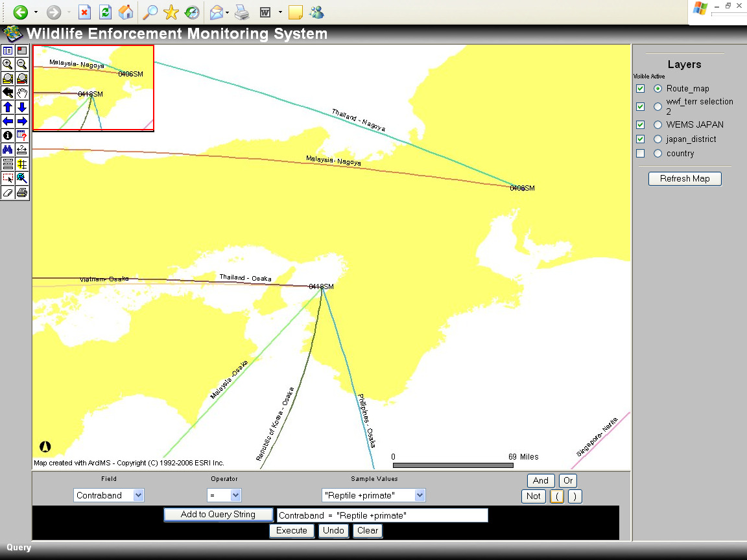Click the query string text field

pos(382,515)
